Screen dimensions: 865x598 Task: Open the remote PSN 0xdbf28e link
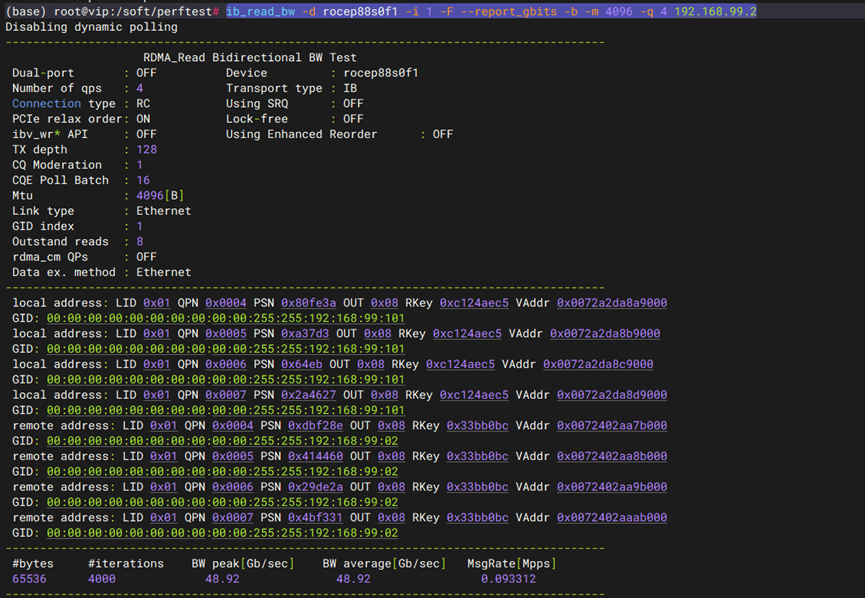point(315,426)
